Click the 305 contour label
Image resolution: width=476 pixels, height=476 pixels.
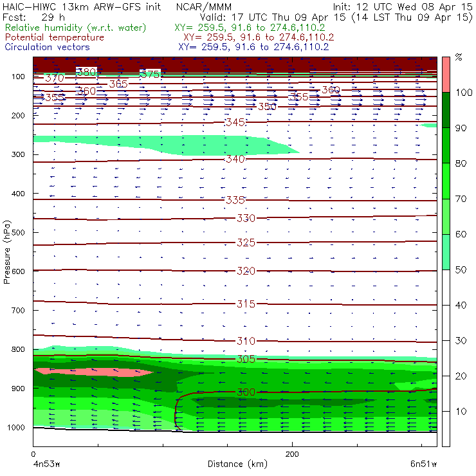246,359
